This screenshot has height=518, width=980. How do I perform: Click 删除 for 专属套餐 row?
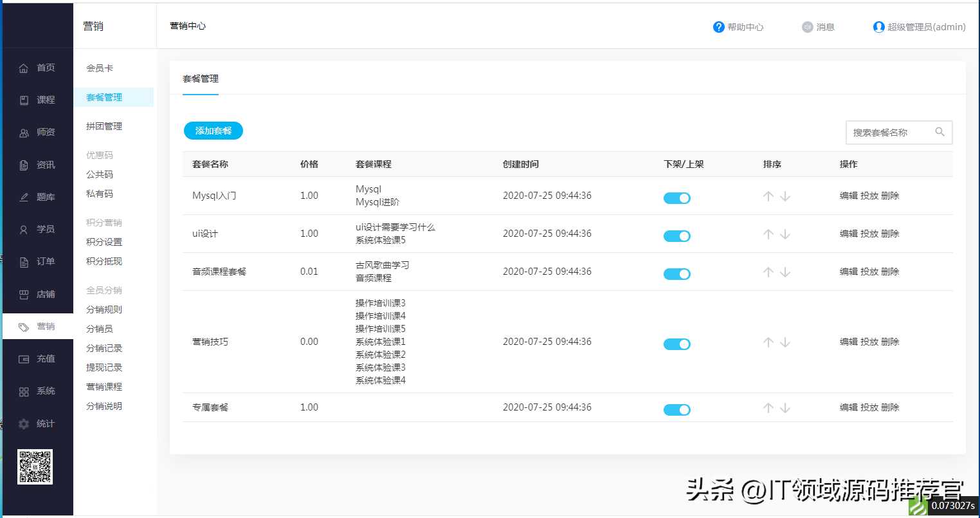(890, 407)
